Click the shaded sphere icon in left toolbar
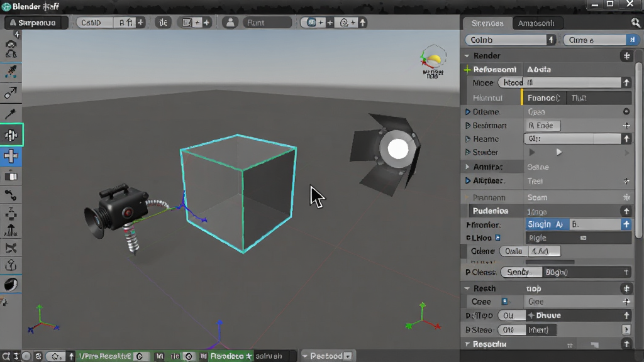Image resolution: width=644 pixels, height=362 pixels. point(11,284)
